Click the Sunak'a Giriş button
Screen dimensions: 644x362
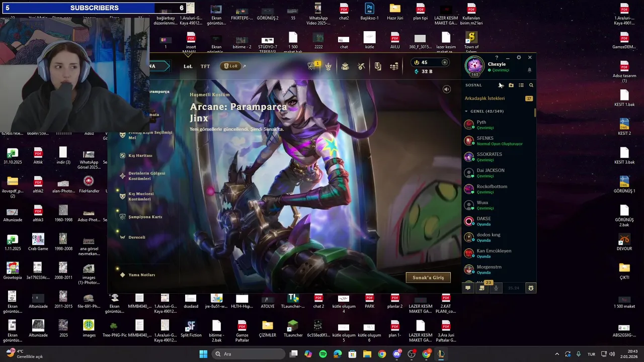click(428, 278)
